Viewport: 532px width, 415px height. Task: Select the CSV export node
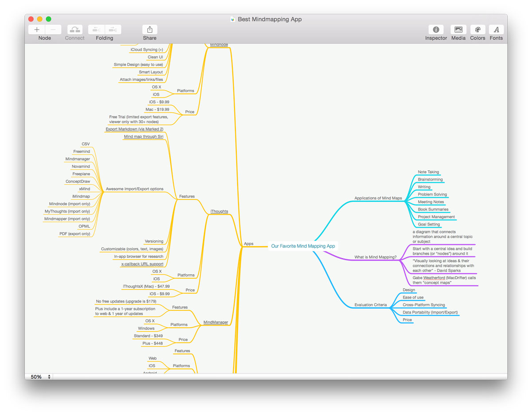86,144
